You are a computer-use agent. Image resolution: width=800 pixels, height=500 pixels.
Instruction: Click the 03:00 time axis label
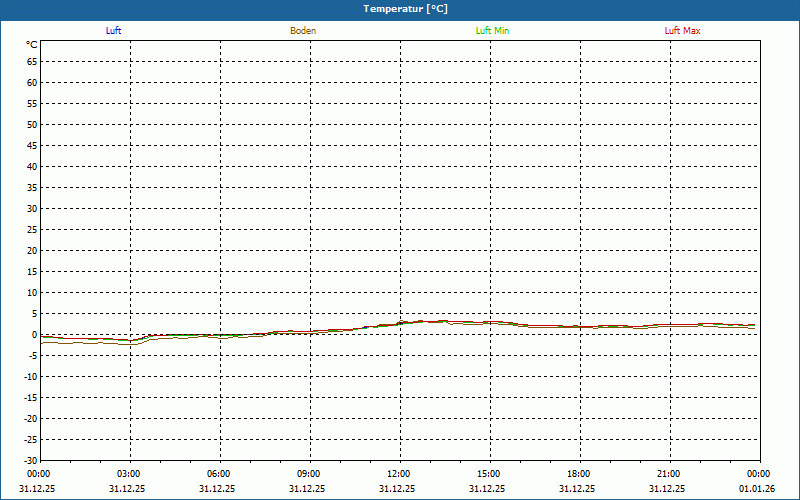coord(128,474)
